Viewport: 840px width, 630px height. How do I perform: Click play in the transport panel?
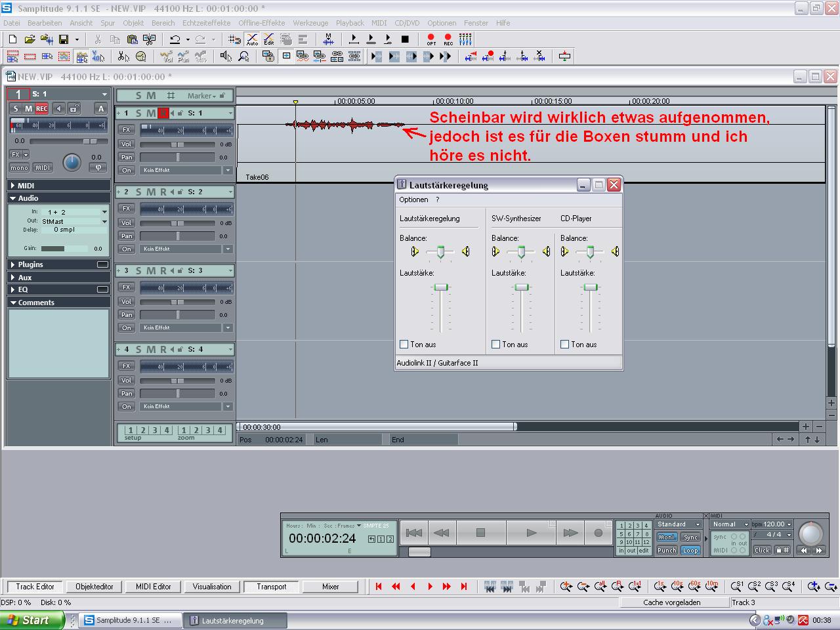point(532,533)
